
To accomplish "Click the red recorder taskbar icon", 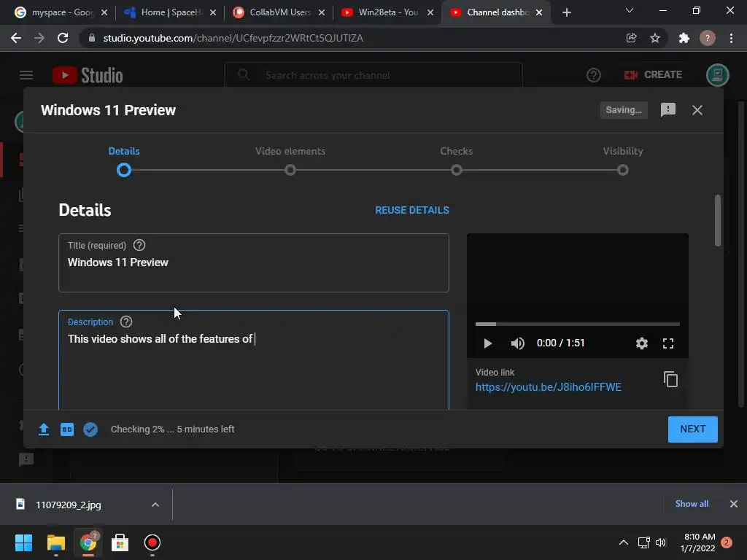I will click(x=152, y=542).
